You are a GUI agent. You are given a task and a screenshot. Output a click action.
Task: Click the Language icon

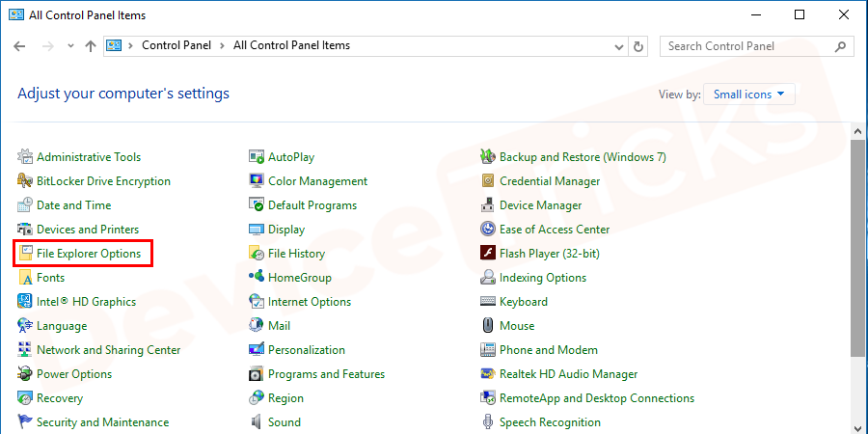click(25, 326)
